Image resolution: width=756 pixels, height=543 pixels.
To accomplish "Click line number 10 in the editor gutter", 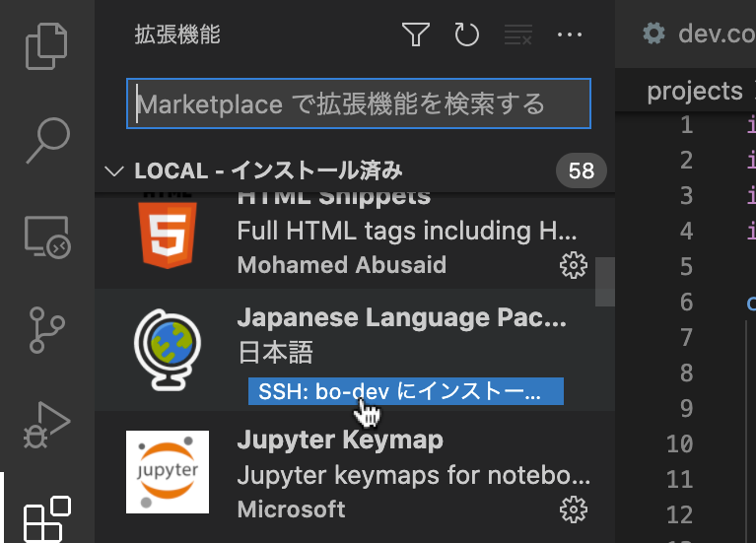I will click(680, 443).
